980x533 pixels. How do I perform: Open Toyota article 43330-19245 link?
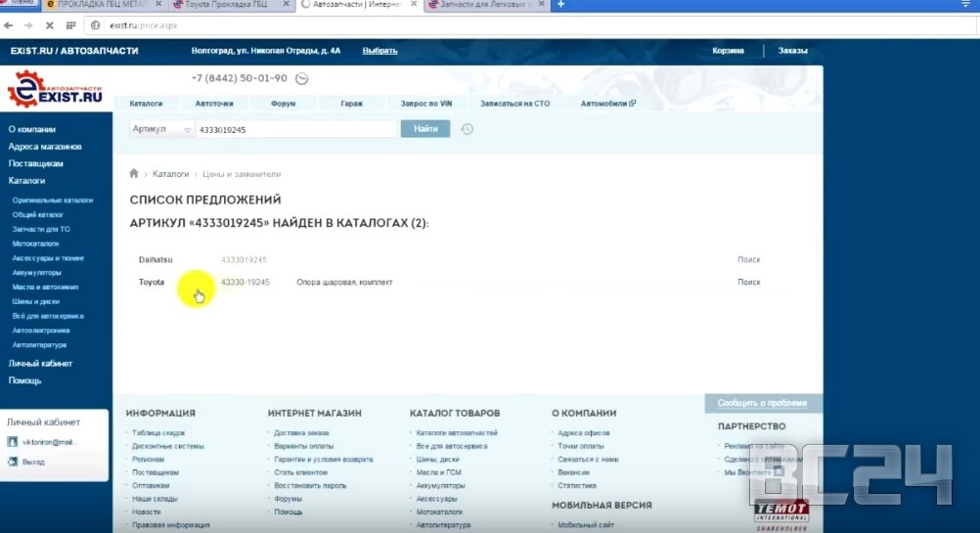245,282
